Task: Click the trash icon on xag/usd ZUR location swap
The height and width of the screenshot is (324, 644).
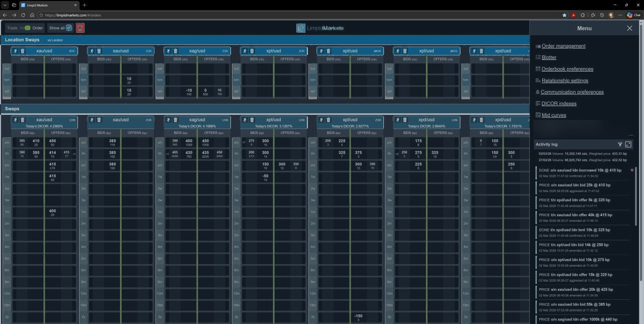Action: [175, 51]
